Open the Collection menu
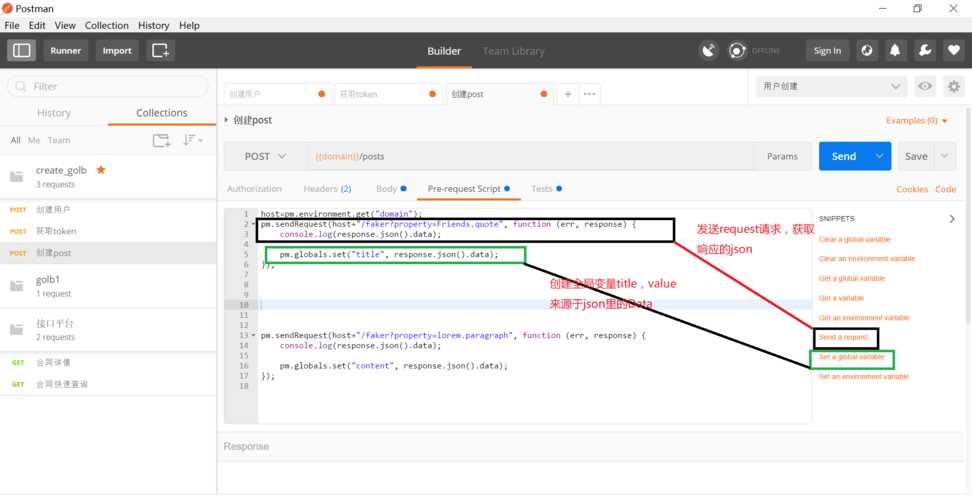This screenshot has height=499, width=972. pyautogui.click(x=107, y=25)
